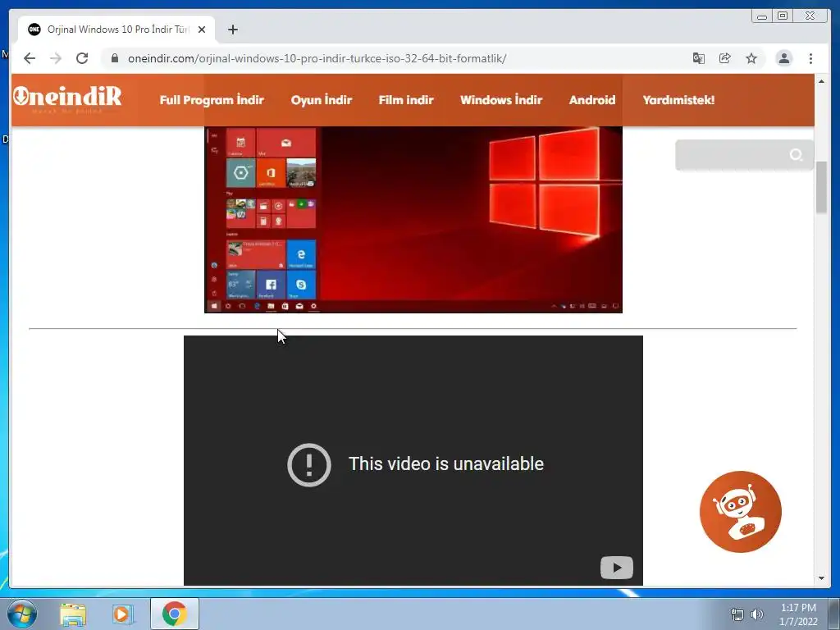The image size is (840, 630).
Task: Open the Windows İndir menu
Action: click(x=501, y=99)
